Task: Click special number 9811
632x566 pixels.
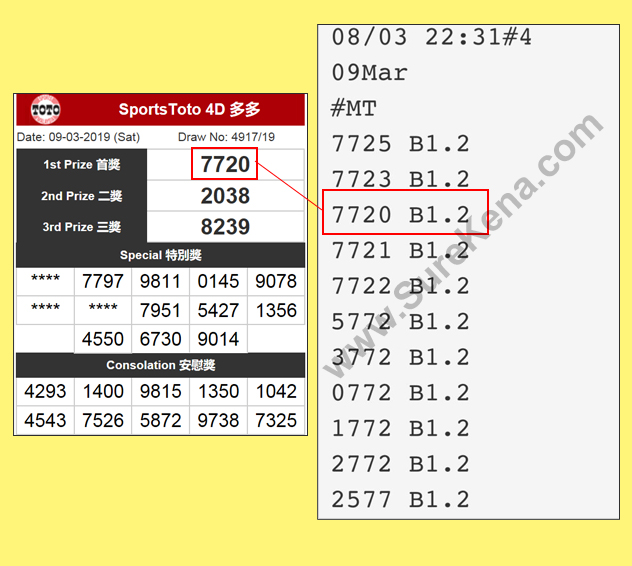Action: (160, 281)
